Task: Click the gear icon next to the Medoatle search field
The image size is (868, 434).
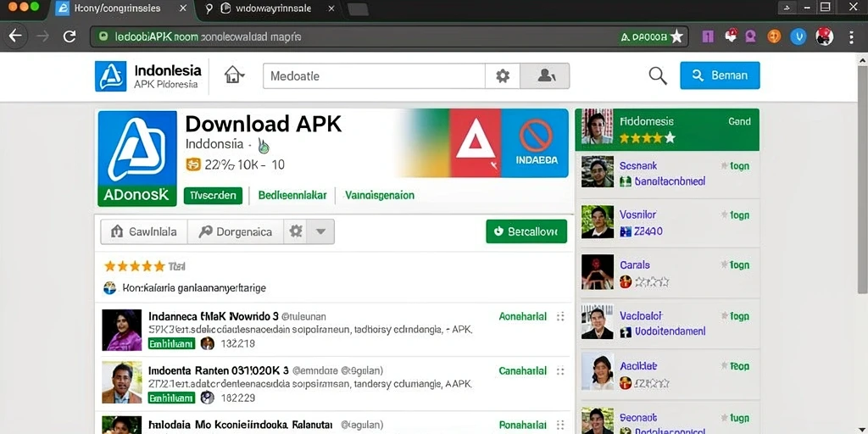Action: 503,75
